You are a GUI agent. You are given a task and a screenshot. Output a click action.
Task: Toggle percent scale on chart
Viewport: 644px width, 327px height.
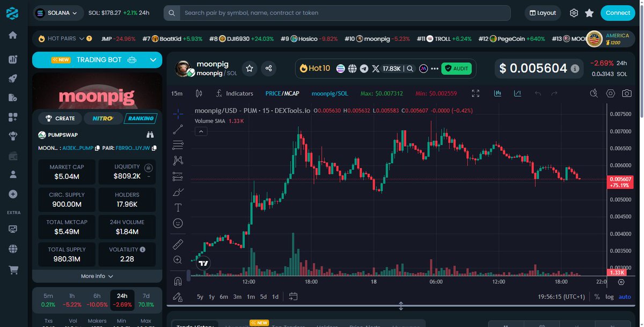tap(597, 296)
